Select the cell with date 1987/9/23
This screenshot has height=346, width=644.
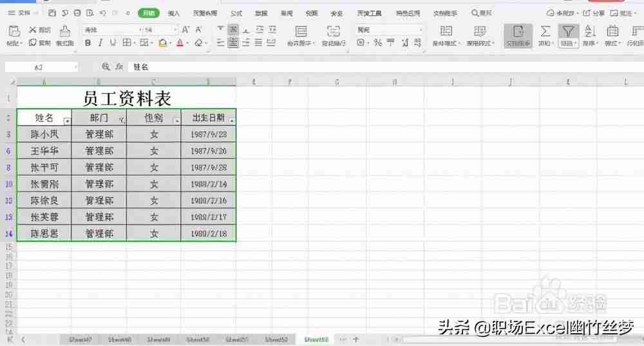209,134
